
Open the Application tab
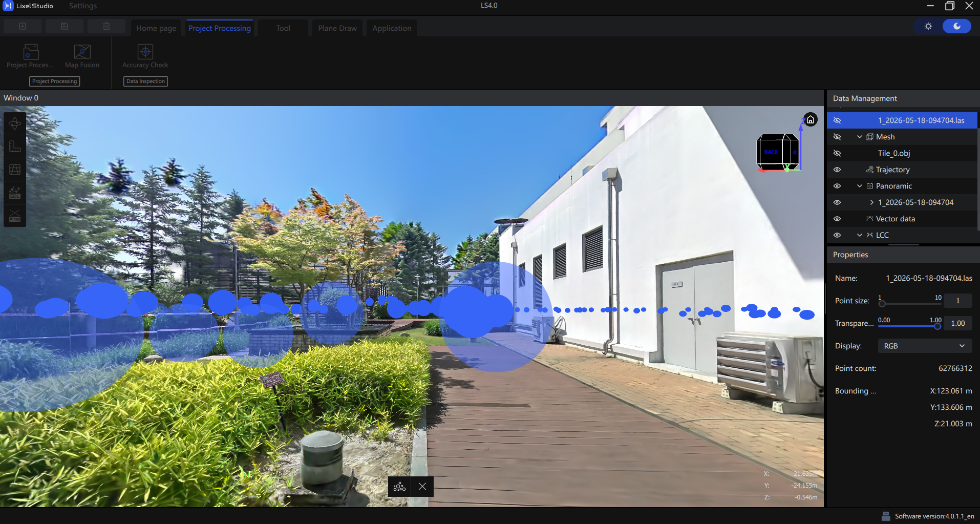pyautogui.click(x=392, y=28)
